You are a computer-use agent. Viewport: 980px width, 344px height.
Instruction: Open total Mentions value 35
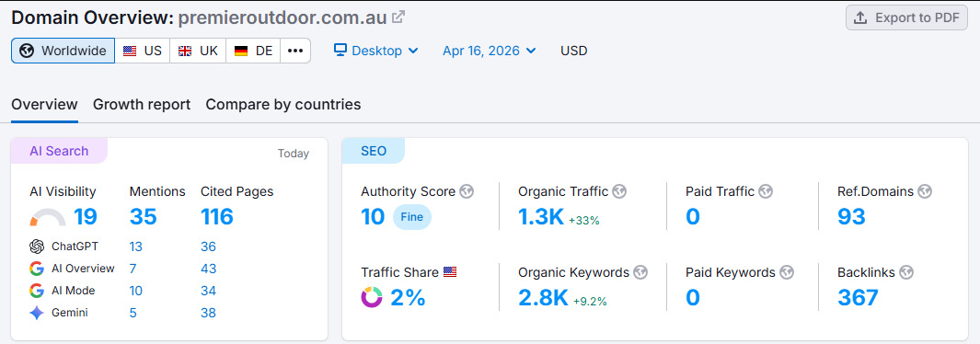coord(144,217)
